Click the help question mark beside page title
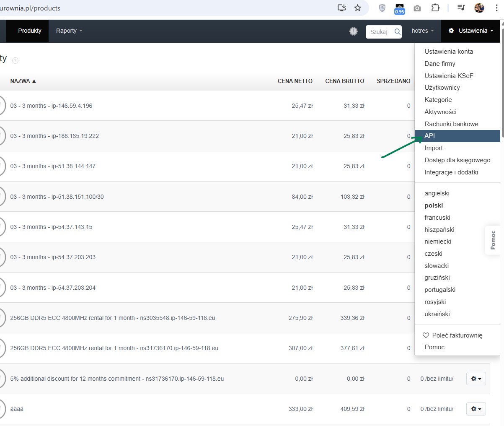Viewport: 504px width, 426px height. [x=15, y=60]
